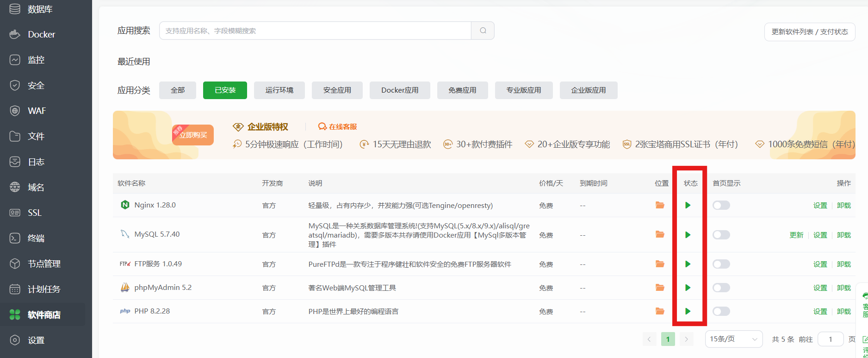Switch to Docker应用 category tab
This screenshot has width=868, height=358.
coord(400,90)
